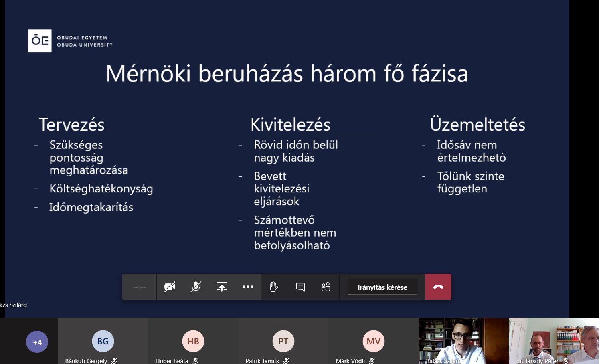Click the Óbuda University logo

pyautogui.click(x=71, y=41)
